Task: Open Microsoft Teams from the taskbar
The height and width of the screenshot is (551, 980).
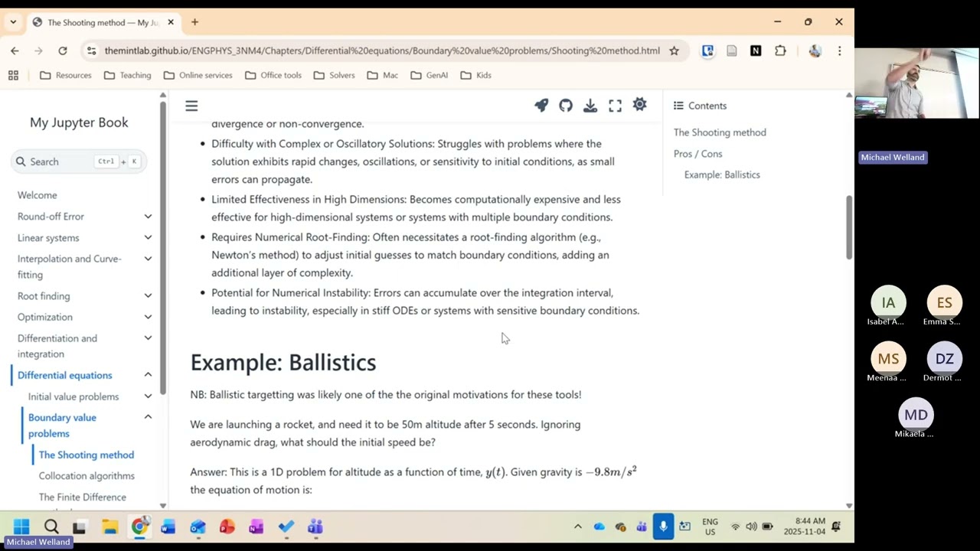Action: (x=315, y=527)
